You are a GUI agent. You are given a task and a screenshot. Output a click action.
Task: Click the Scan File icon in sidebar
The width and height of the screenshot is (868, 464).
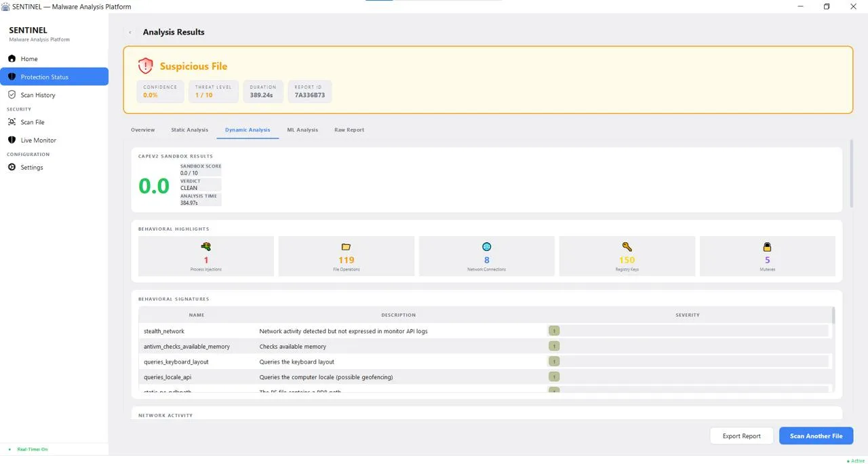point(12,122)
